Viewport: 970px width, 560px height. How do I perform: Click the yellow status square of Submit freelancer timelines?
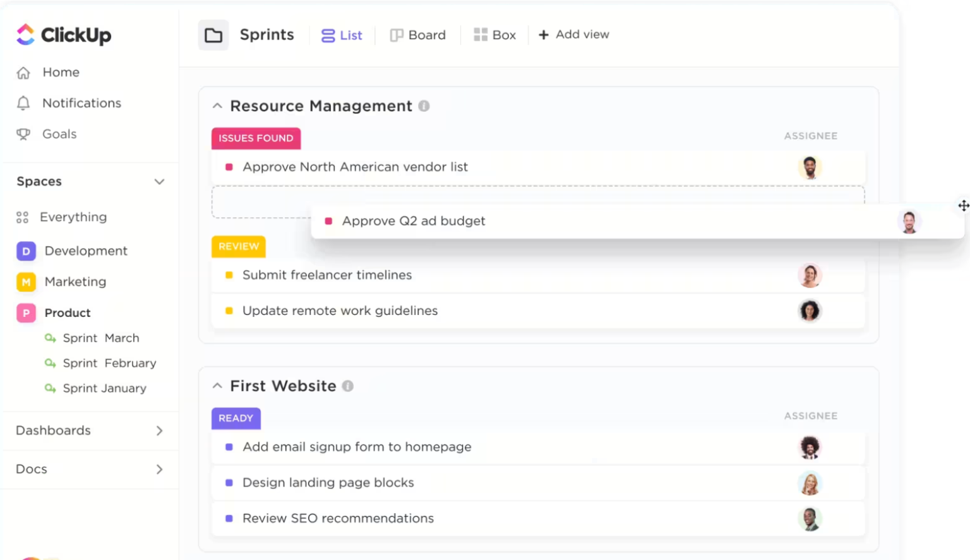[x=229, y=275]
